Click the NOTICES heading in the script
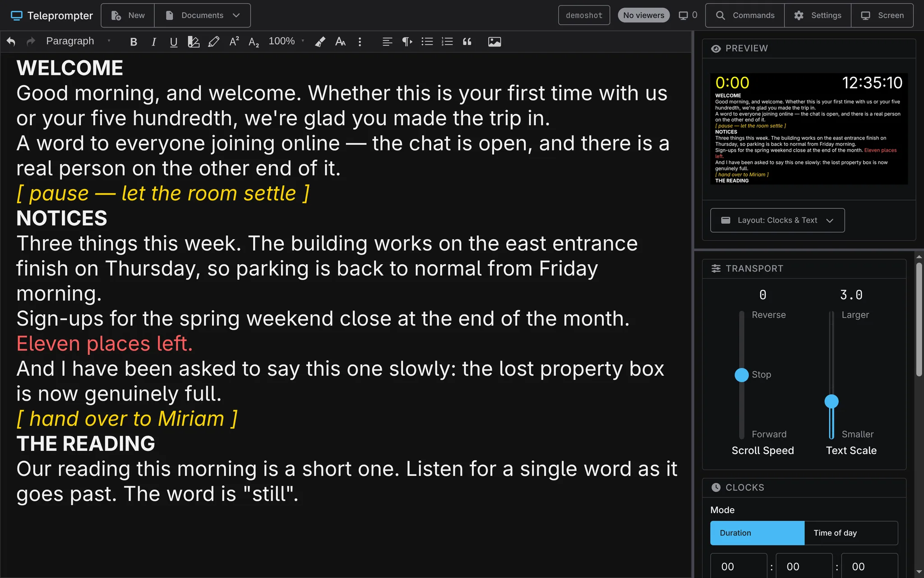Image resolution: width=924 pixels, height=578 pixels. [x=62, y=219]
